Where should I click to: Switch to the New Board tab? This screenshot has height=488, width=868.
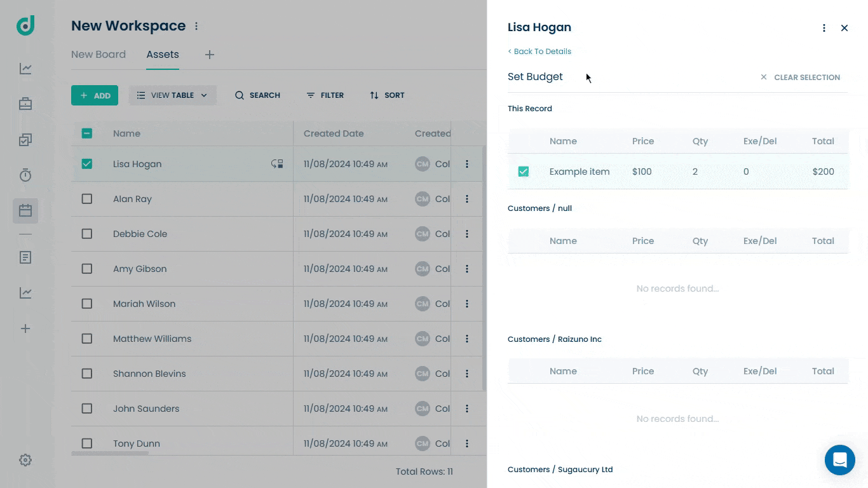click(98, 55)
